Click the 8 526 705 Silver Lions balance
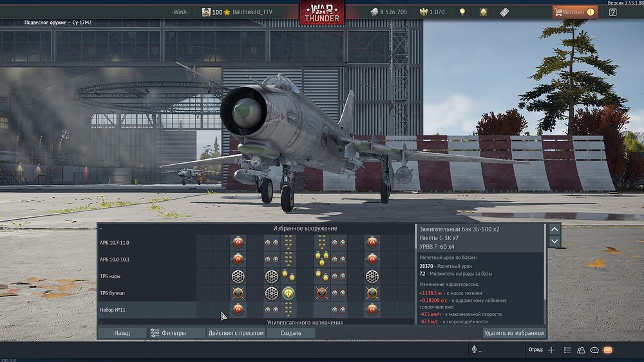644x362 pixels. (x=393, y=12)
